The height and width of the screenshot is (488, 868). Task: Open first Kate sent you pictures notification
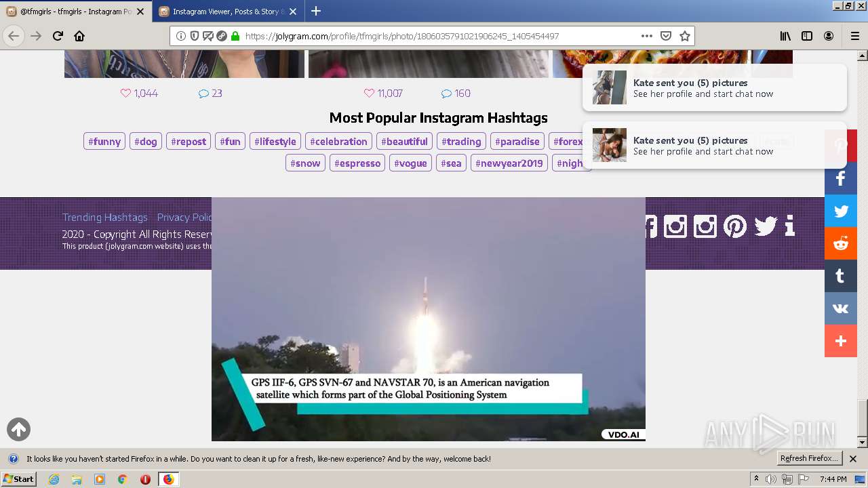coord(715,87)
